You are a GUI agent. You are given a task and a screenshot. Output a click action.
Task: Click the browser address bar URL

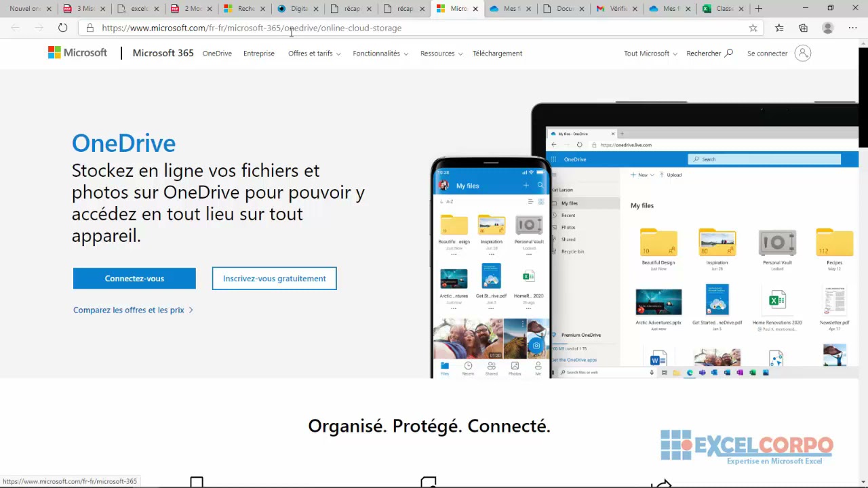pos(252,28)
